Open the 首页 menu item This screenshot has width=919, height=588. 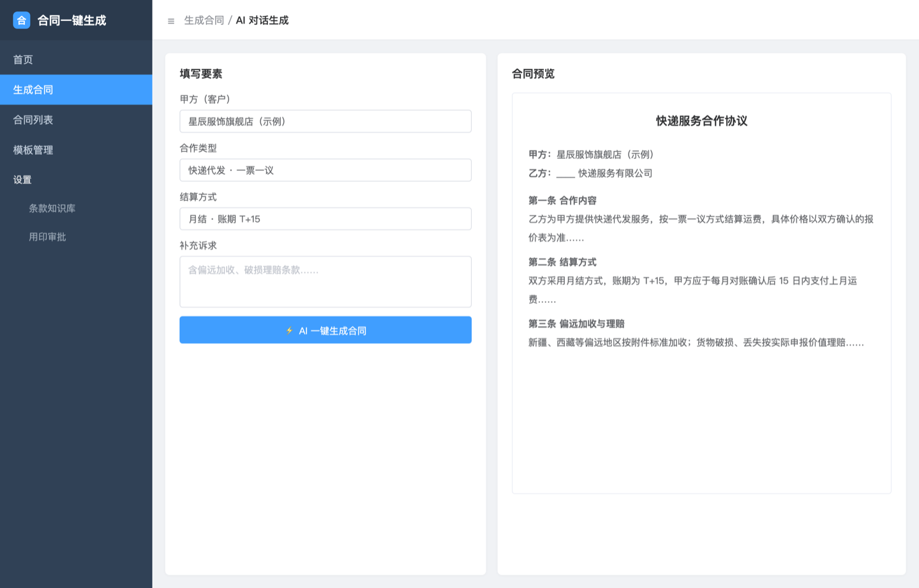click(x=76, y=59)
